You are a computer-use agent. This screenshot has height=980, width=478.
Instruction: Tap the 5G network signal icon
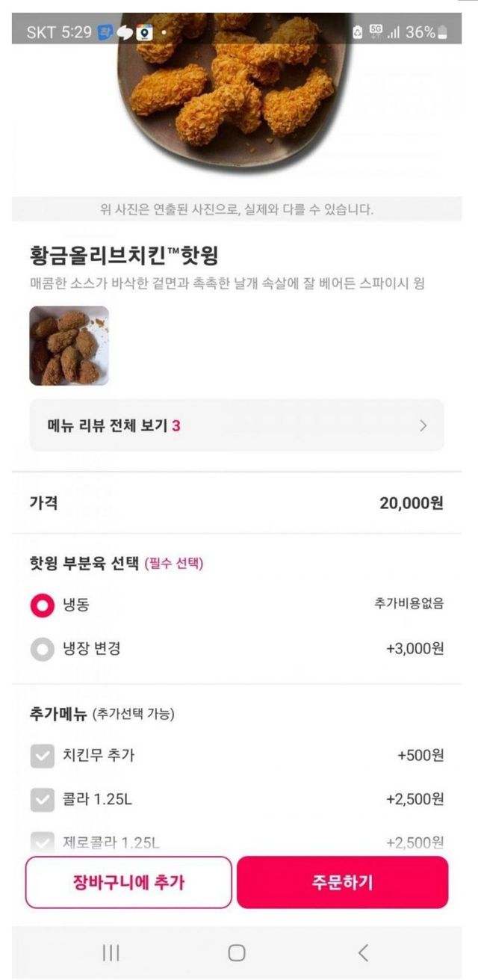pos(376,33)
